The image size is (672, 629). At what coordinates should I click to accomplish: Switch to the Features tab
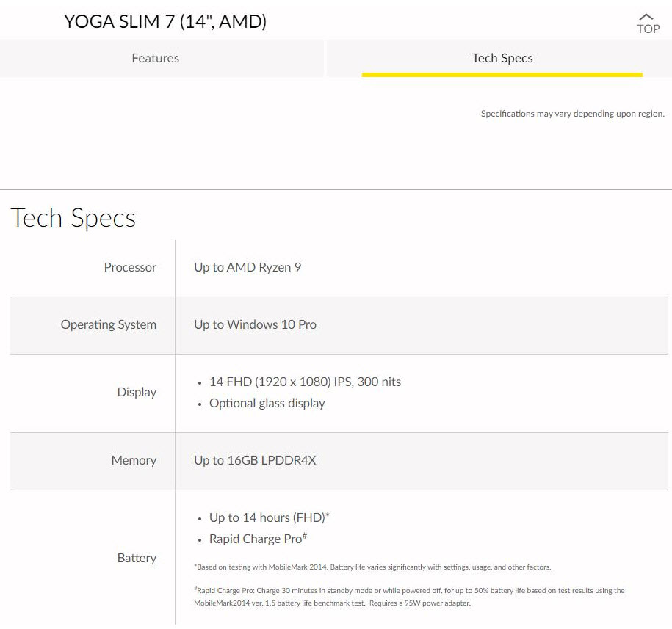coord(155,58)
